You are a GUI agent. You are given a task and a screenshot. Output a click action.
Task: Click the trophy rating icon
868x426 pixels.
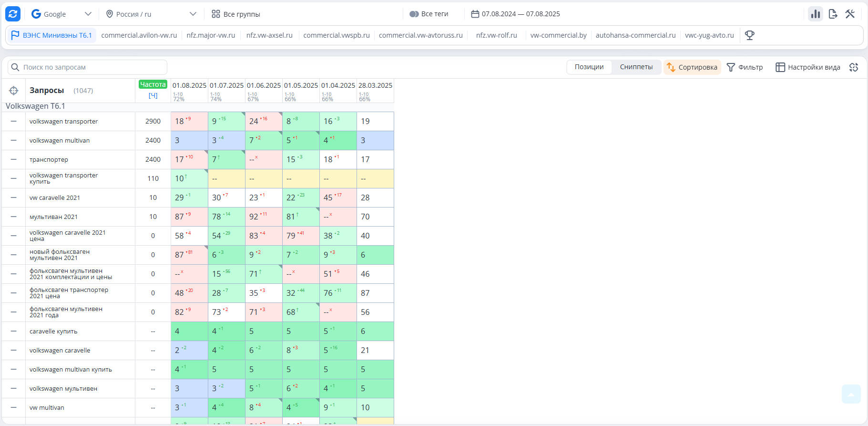(x=750, y=35)
